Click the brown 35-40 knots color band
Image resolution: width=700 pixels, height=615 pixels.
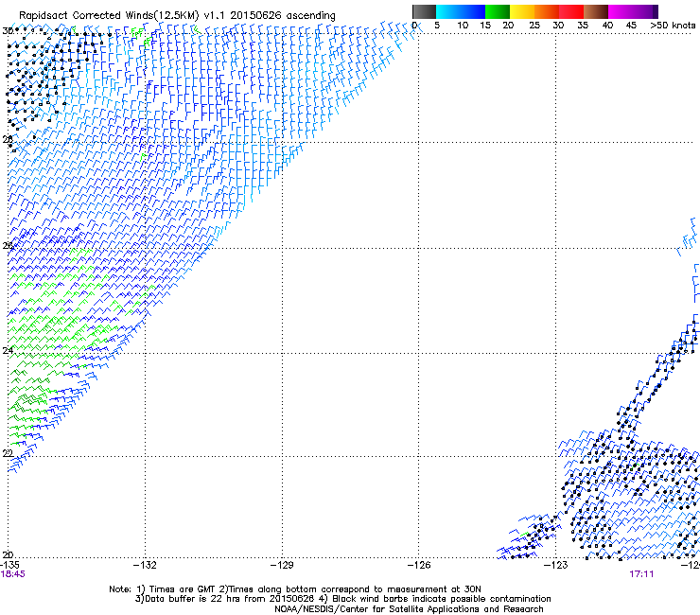(596, 11)
